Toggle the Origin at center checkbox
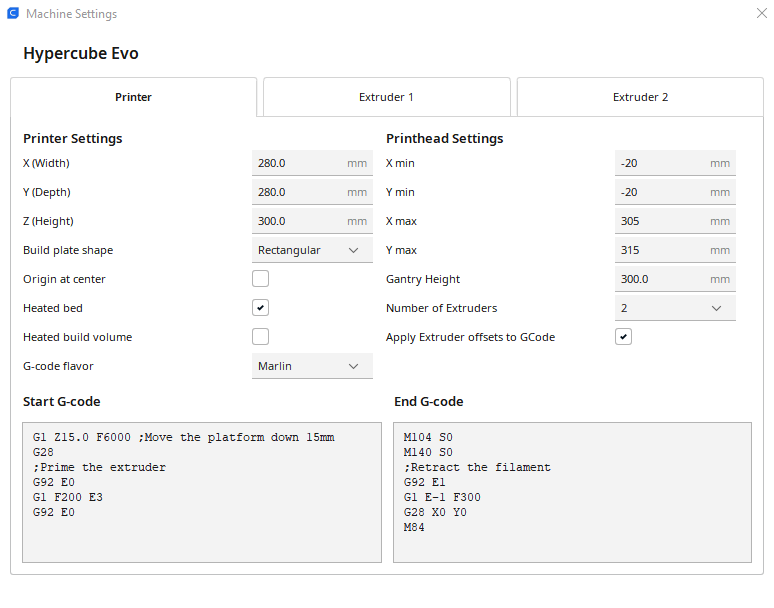The height and width of the screenshot is (608, 774). click(261, 279)
